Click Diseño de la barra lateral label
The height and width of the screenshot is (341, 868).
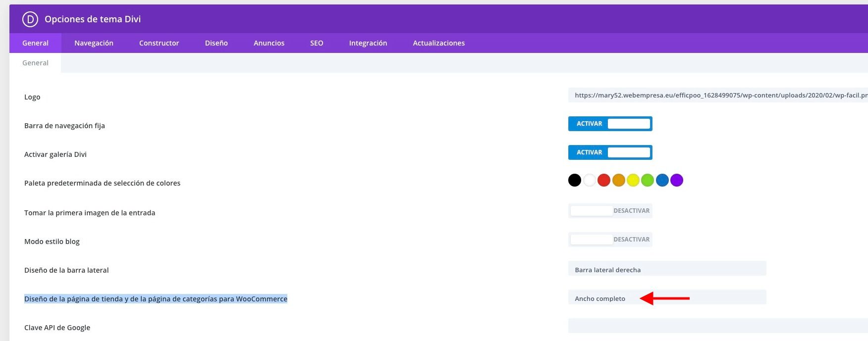66,270
